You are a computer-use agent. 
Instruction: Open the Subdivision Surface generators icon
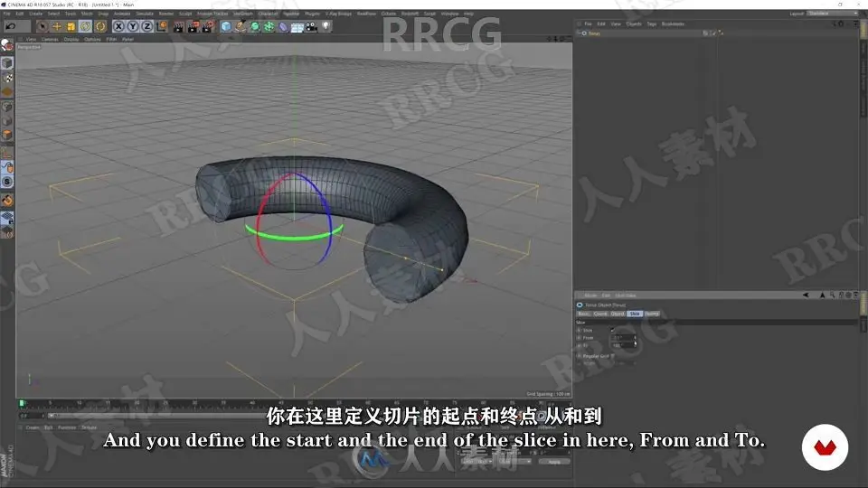255,26
